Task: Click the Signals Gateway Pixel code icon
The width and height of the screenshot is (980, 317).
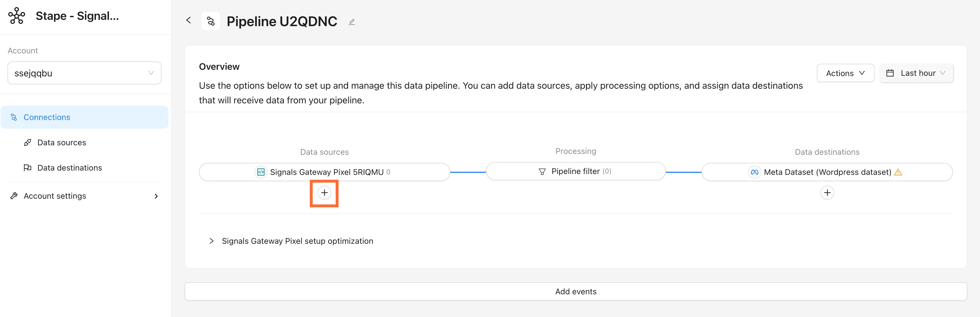Action: click(x=261, y=172)
